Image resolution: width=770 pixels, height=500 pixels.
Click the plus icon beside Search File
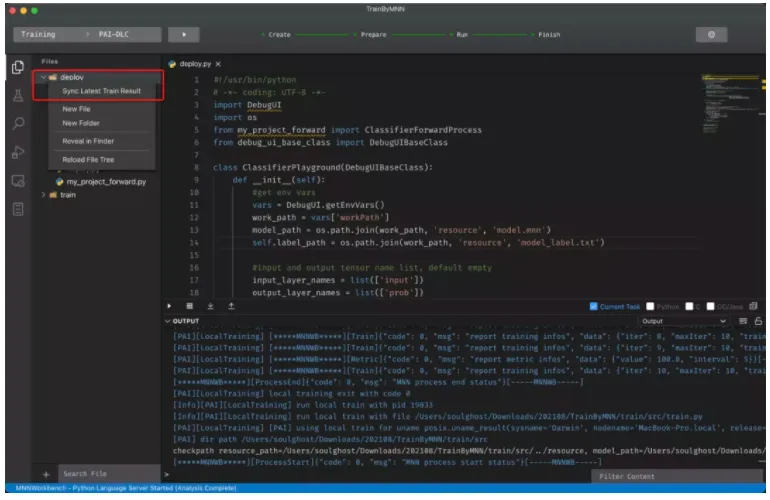coord(46,474)
